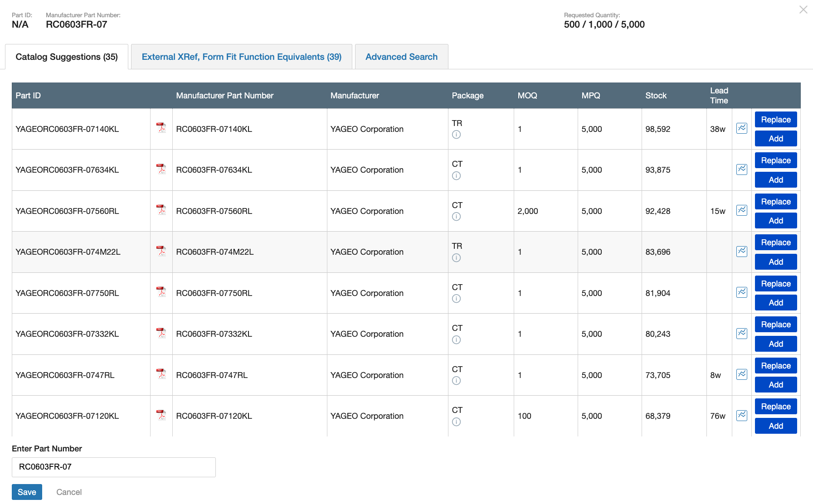
Task: Replace with RC0603FR-07634KL
Action: click(776, 160)
